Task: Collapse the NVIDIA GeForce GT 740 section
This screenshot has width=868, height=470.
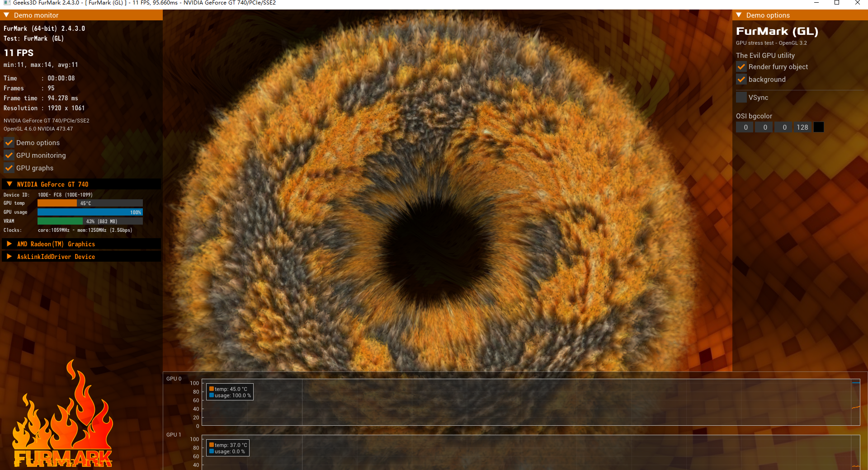Action: tap(9, 184)
